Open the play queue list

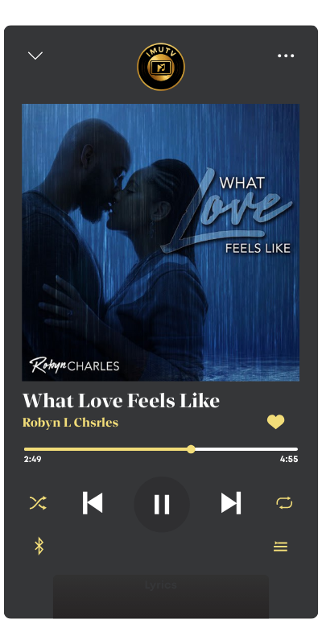(x=280, y=547)
